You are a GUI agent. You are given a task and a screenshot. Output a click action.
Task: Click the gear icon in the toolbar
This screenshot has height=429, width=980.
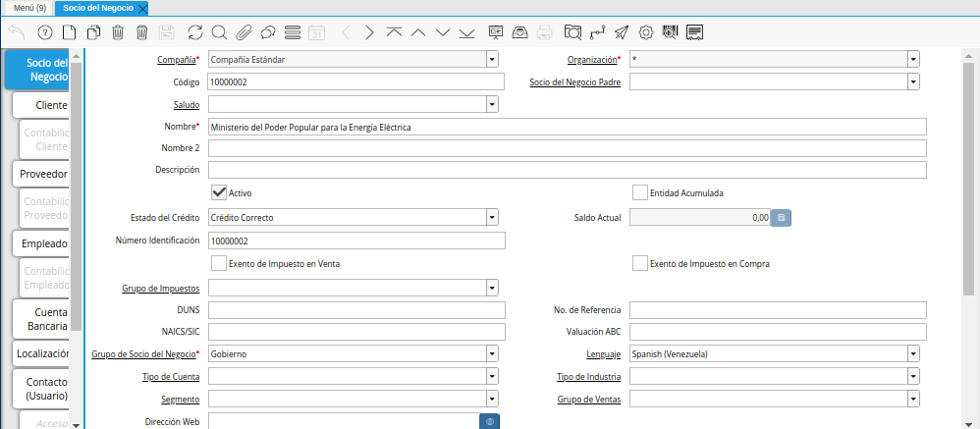[646, 32]
